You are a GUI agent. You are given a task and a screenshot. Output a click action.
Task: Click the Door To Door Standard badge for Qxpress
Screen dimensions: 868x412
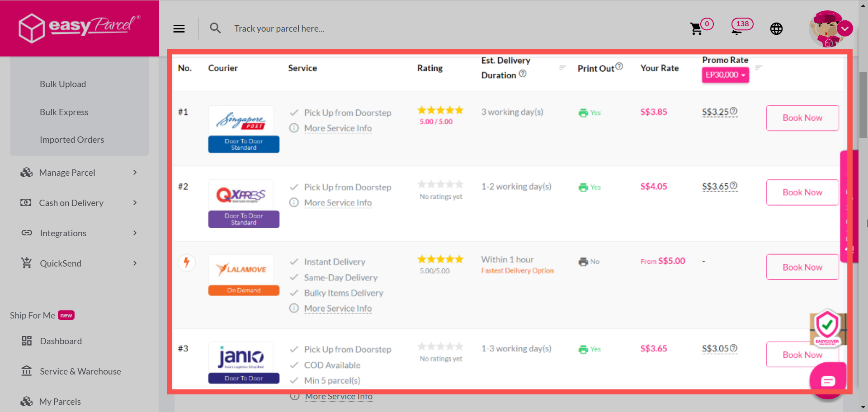tap(244, 219)
